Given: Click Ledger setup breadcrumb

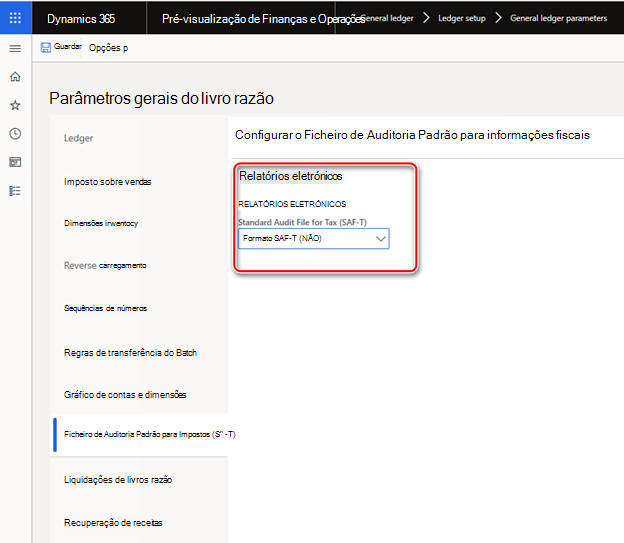Looking at the screenshot, I should tap(462, 18).
